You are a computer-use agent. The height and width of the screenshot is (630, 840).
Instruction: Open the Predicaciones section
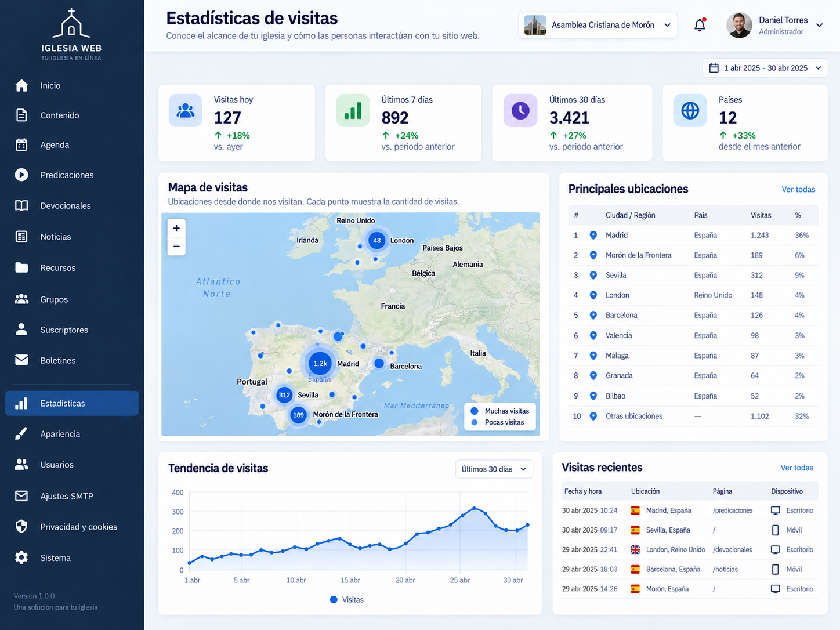(x=72, y=175)
